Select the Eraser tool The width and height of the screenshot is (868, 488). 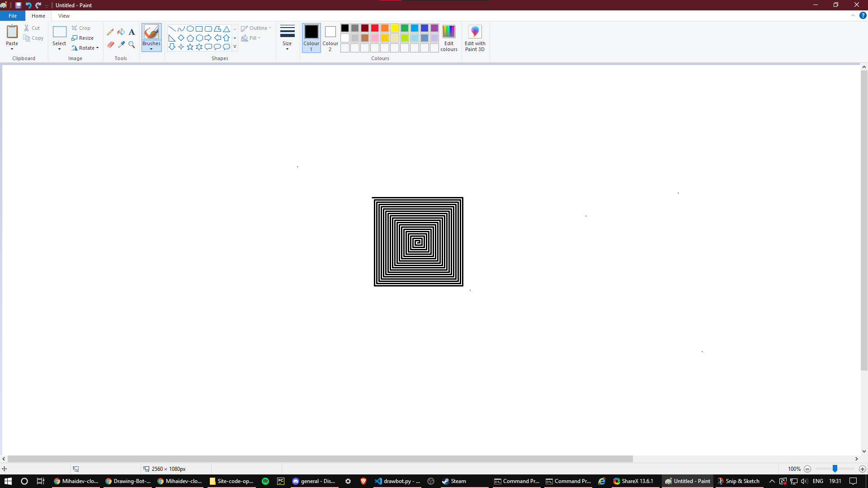click(x=110, y=44)
